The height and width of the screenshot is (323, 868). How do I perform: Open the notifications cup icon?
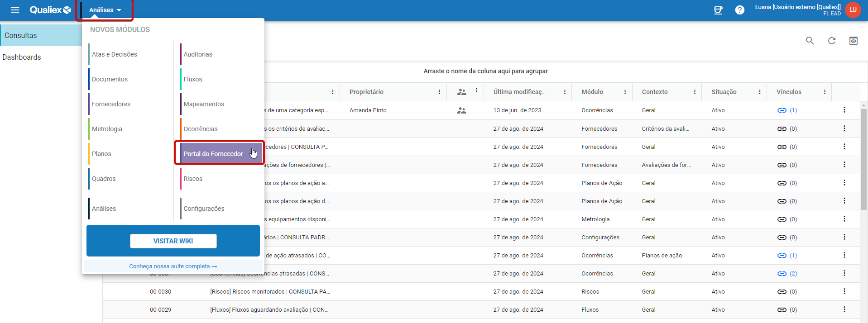[x=718, y=10]
